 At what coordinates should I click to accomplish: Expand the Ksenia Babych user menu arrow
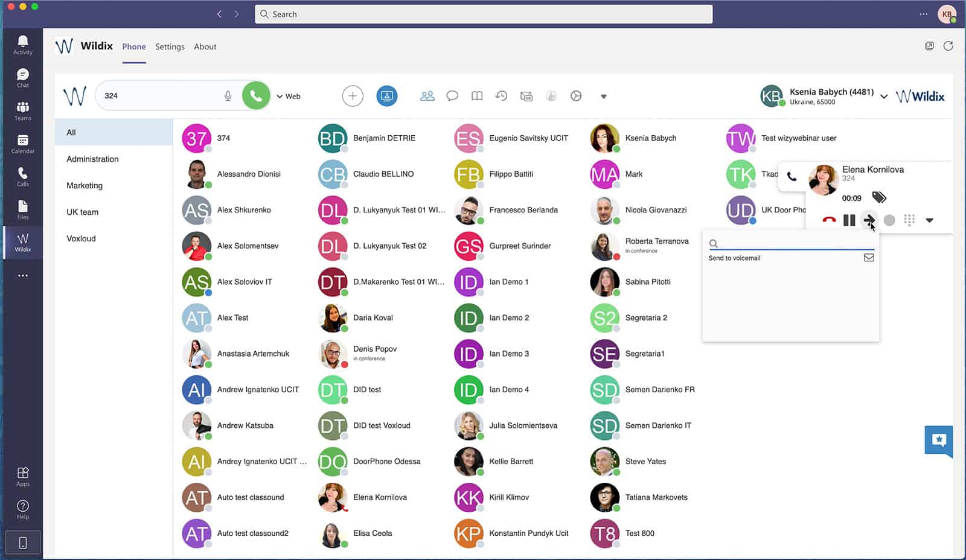(884, 97)
